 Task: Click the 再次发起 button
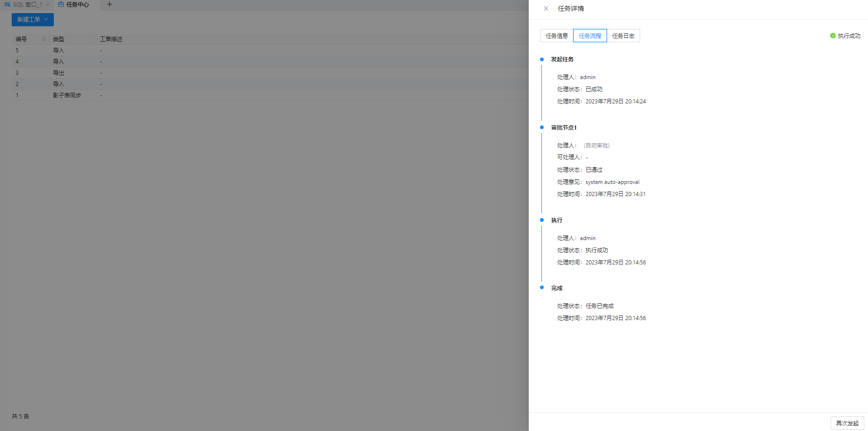click(847, 423)
